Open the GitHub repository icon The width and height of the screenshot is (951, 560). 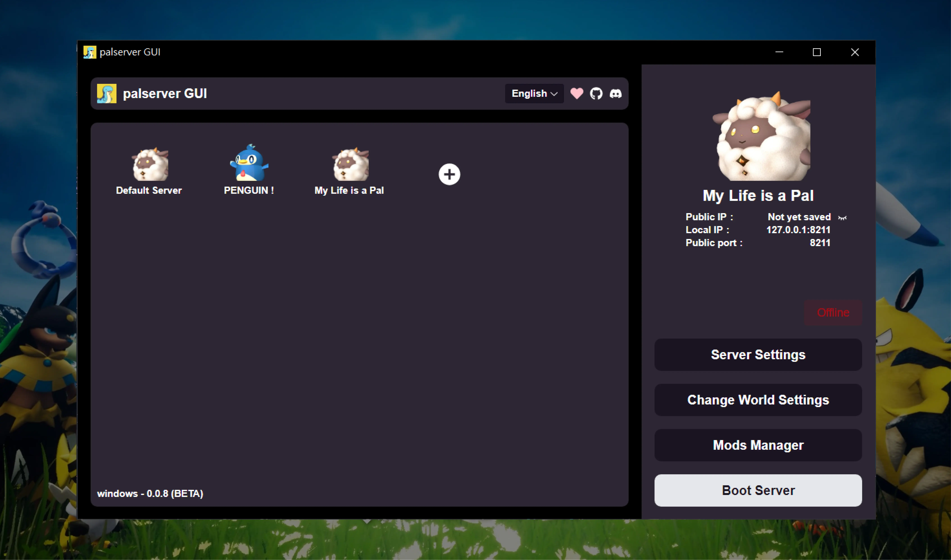click(x=596, y=93)
